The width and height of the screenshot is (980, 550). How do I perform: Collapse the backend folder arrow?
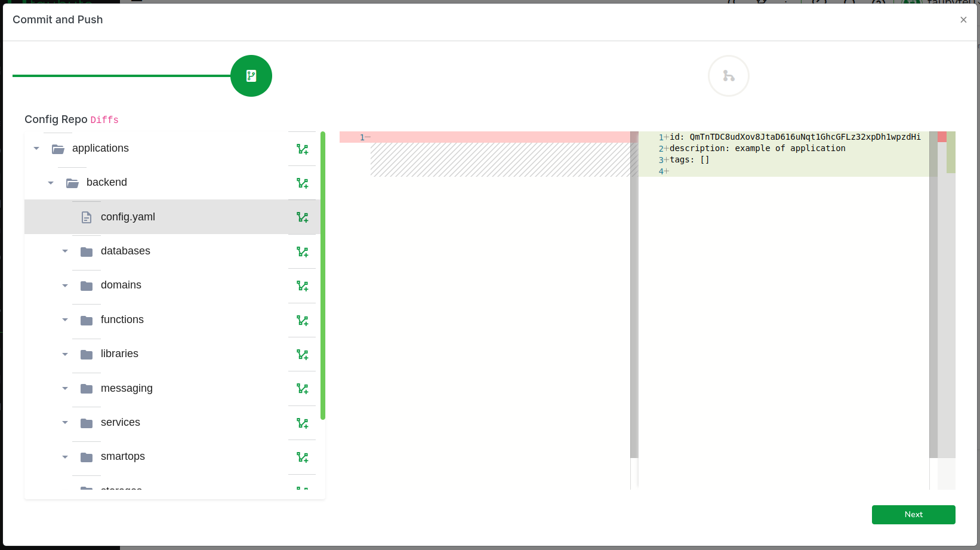pyautogui.click(x=51, y=183)
